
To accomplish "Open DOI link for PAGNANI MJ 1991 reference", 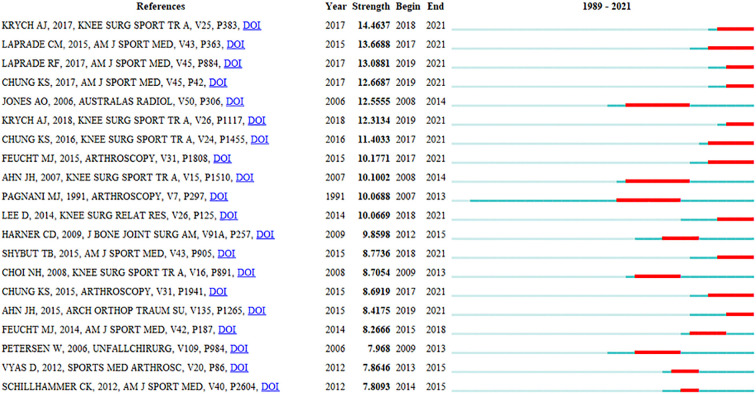I will tap(219, 197).
